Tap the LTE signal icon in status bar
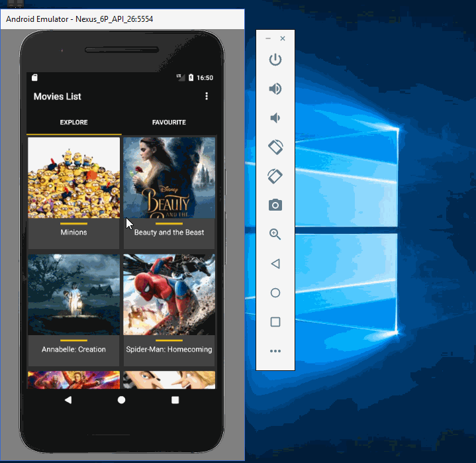This screenshot has height=463, width=476. [x=181, y=77]
